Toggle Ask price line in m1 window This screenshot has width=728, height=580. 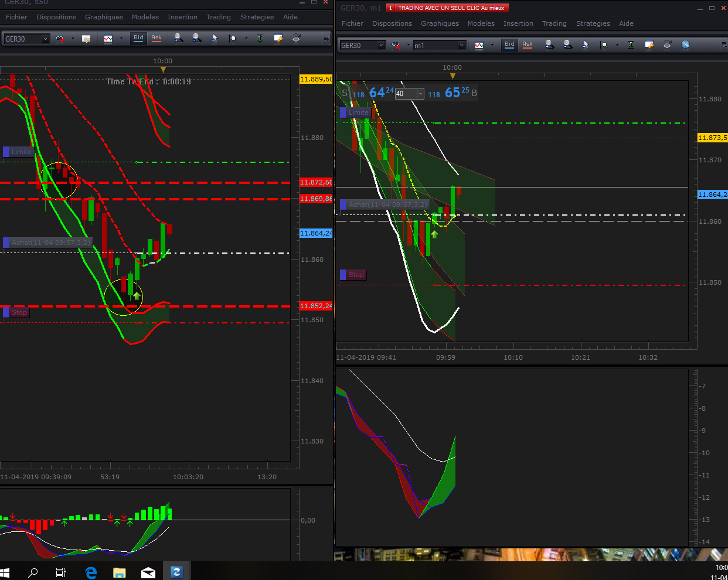(528, 45)
